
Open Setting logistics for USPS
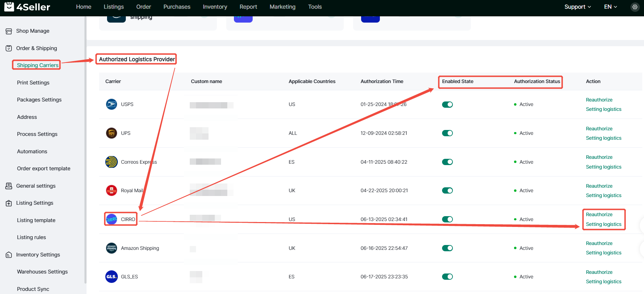603,109
